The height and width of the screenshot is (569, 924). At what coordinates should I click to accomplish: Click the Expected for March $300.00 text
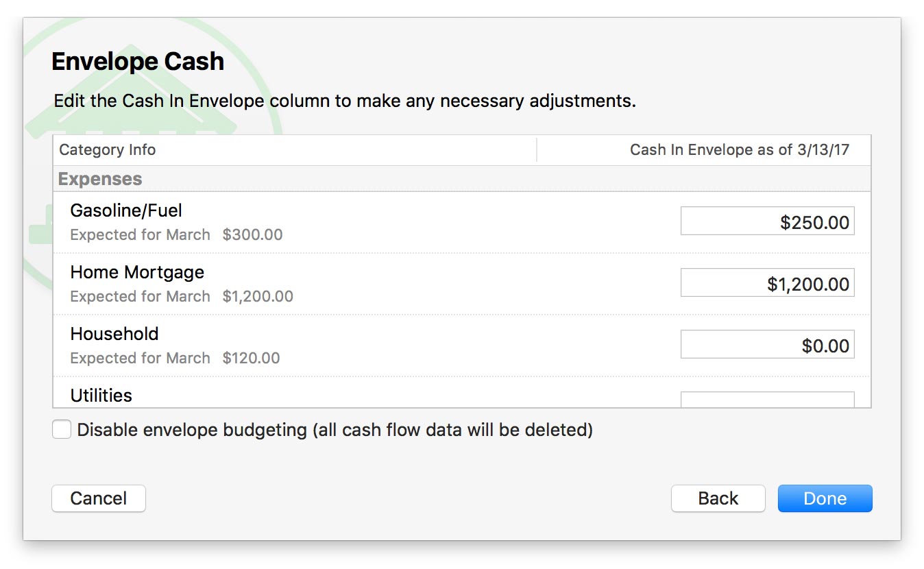pos(176,235)
